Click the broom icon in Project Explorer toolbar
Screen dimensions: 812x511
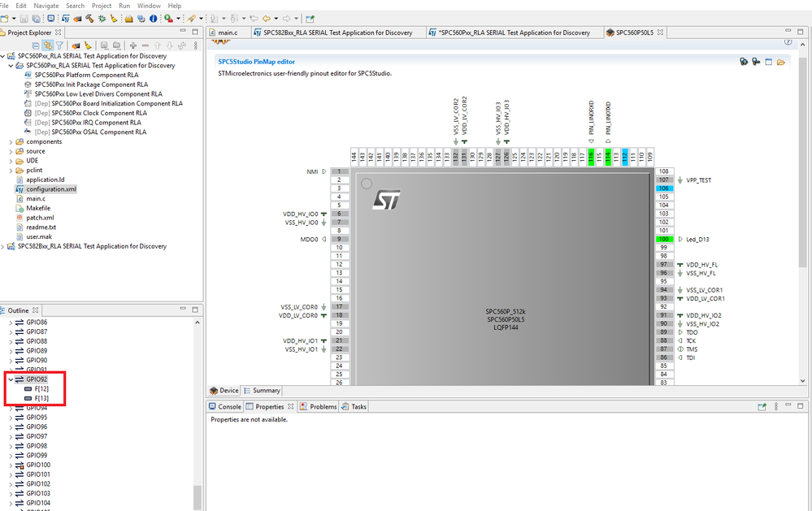88,45
